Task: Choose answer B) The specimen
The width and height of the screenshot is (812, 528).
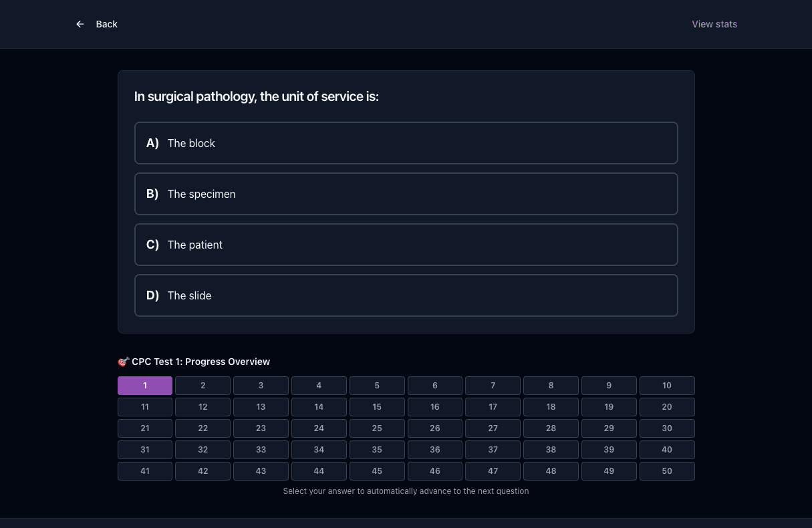Action: 406,194
